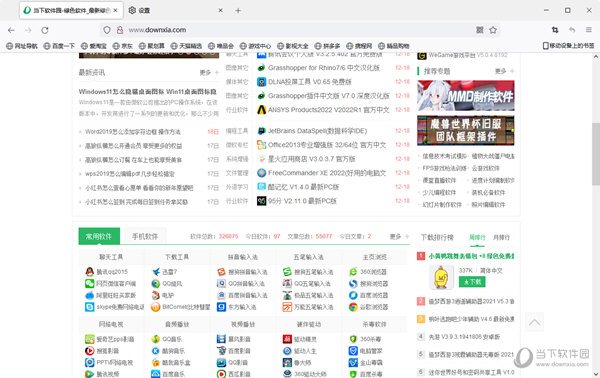The height and width of the screenshot is (378, 600).
Task: Click the FreeCommander XE icon
Action: (261, 173)
